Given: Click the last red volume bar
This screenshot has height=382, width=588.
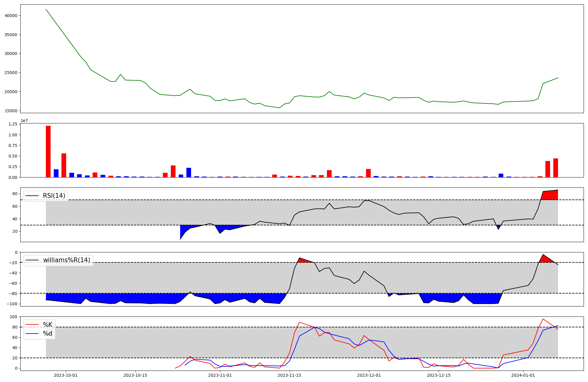Looking at the screenshot, I should coord(555,168).
